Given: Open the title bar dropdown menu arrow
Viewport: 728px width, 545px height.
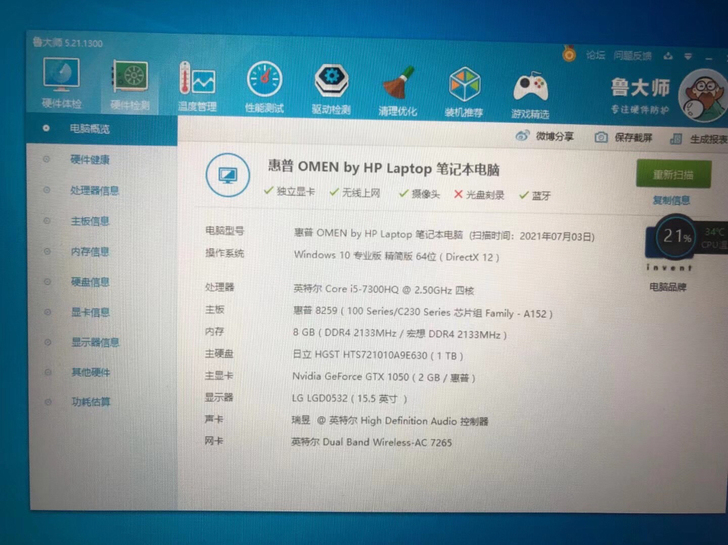Looking at the screenshot, I should coord(688,57).
